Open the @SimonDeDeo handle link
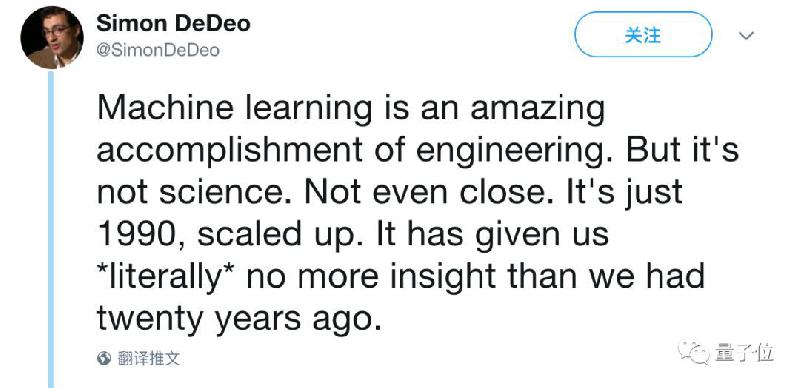The height and width of the screenshot is (388, 800). click(158, 51)
